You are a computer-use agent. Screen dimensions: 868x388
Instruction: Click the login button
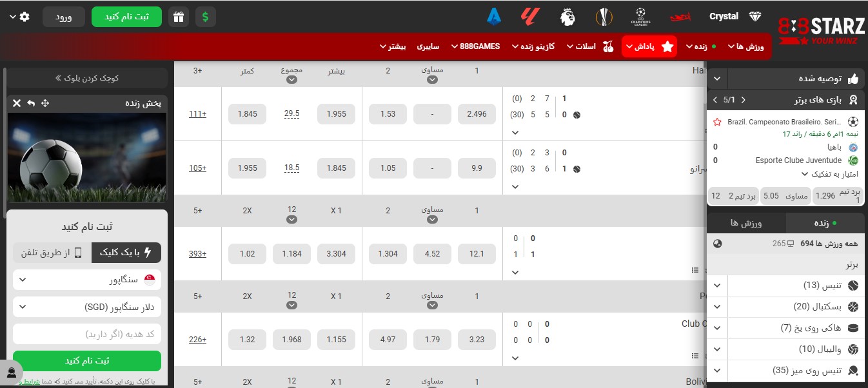pos(64,17)
